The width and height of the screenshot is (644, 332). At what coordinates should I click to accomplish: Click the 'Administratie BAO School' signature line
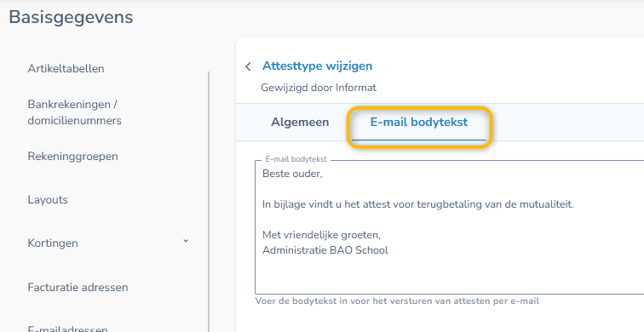coord(325,250)
